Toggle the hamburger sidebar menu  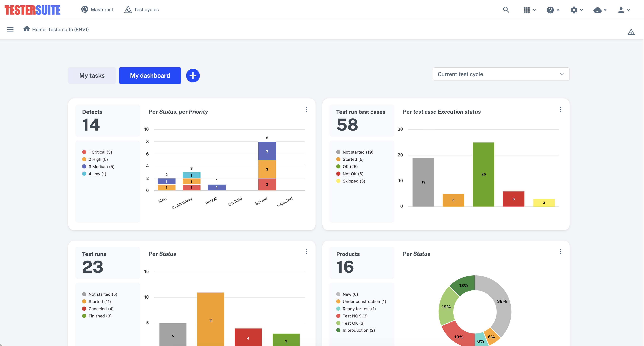pyautogui.click(x=10, y=29)
